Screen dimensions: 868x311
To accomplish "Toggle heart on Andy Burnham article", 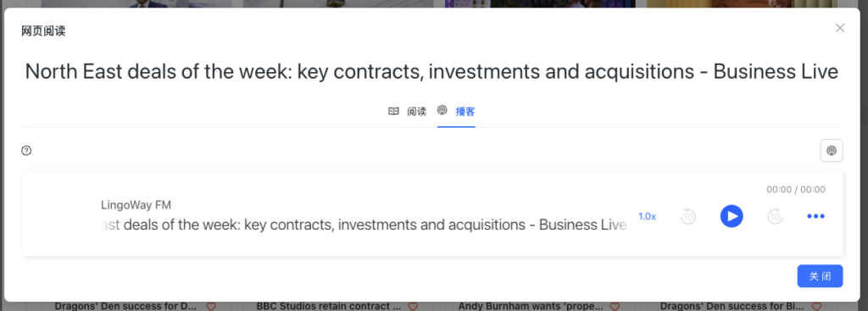I will pyautogui.click(x=614, y=306).
